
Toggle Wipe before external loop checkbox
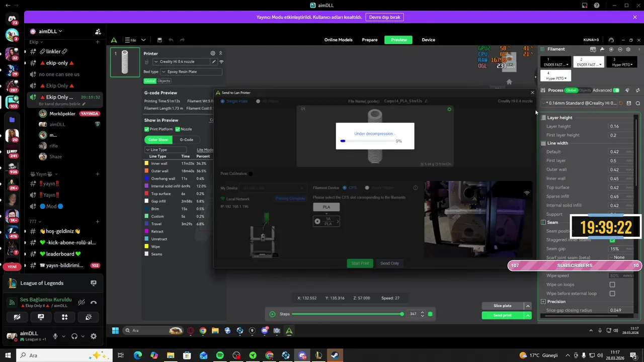[612, 294]
